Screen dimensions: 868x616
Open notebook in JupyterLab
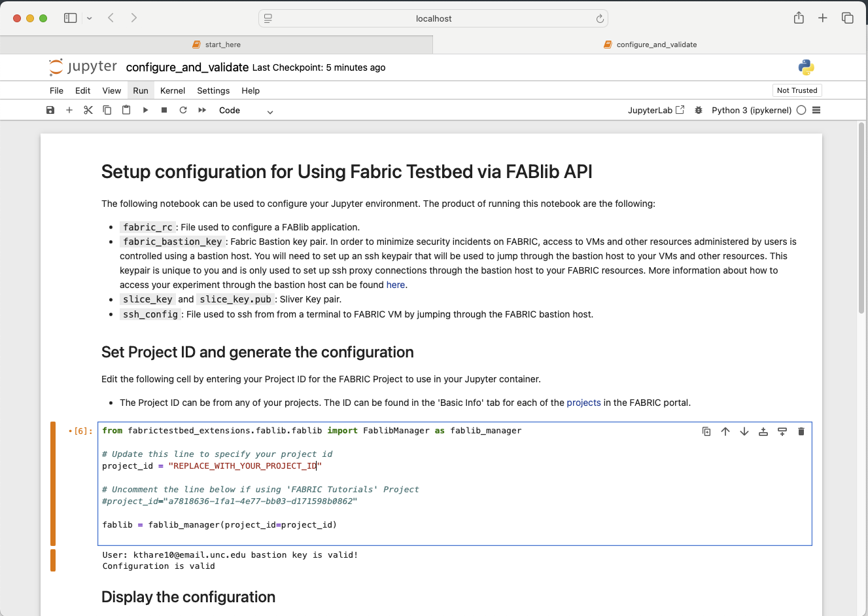(656, 110)
